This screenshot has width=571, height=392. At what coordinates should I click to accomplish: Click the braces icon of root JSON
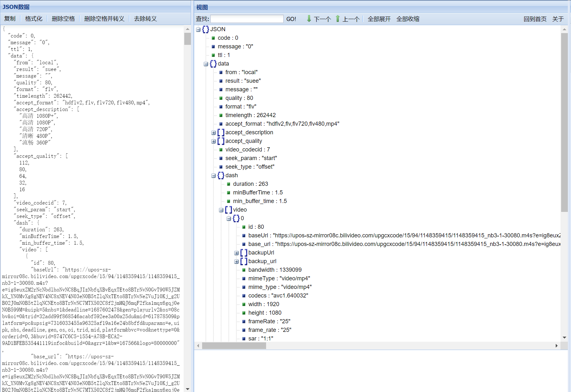tap(206, 29)
